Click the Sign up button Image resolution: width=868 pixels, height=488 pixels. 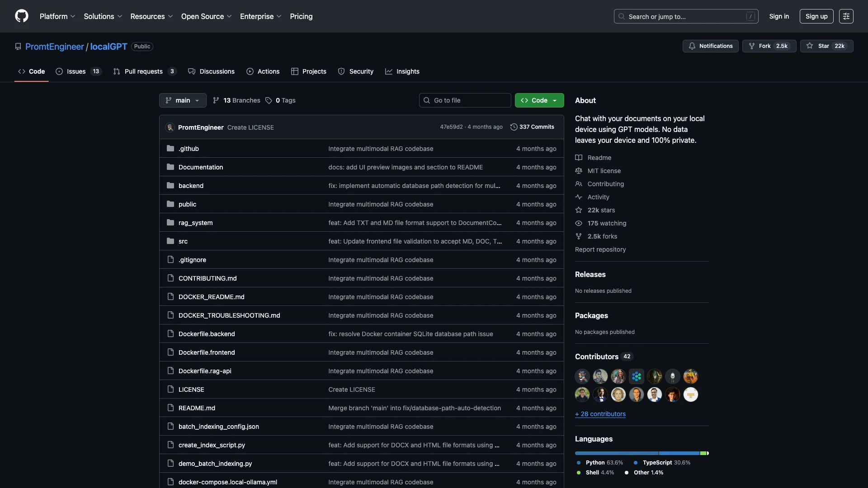point(816,16)
